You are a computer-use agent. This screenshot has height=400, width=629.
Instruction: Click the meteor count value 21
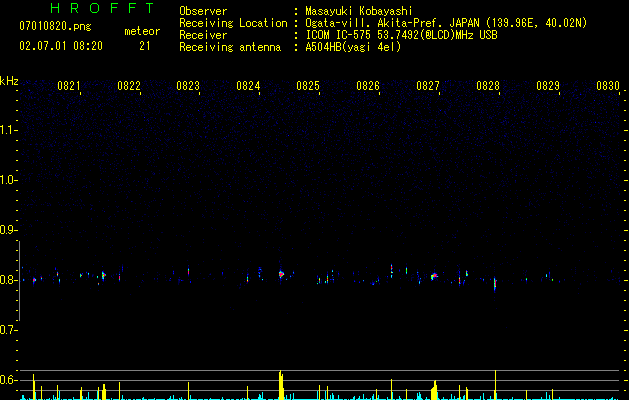click(145, 46)
